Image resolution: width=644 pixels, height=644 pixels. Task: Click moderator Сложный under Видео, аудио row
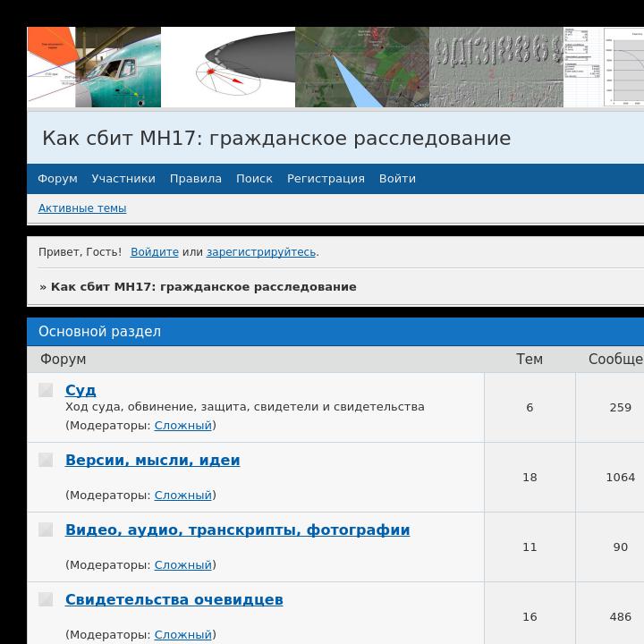tap(183, 565)
